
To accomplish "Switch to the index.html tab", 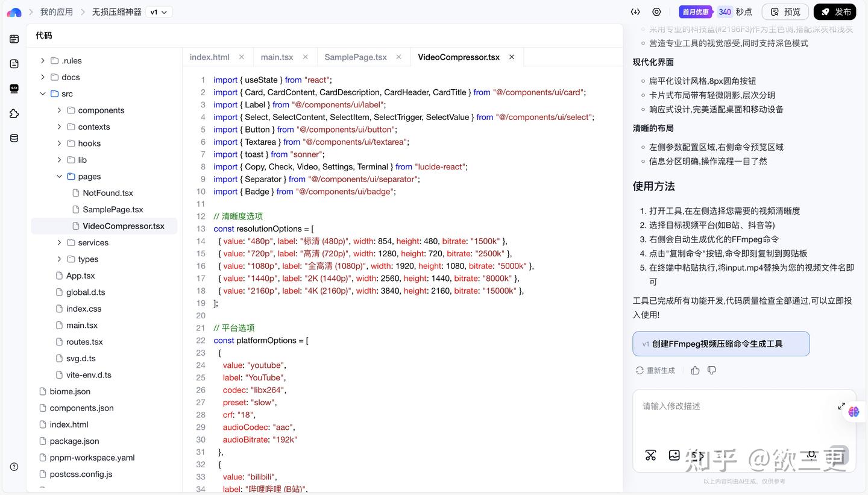I will point(209,57).
